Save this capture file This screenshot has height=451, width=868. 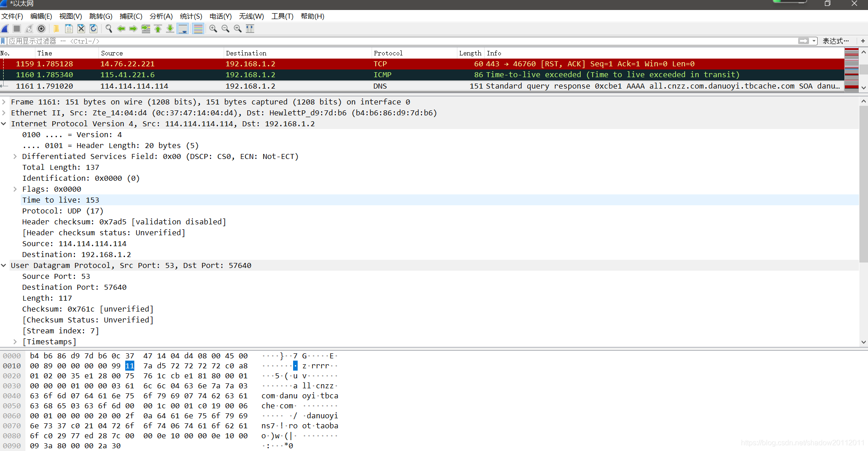(x=69, y=29)
